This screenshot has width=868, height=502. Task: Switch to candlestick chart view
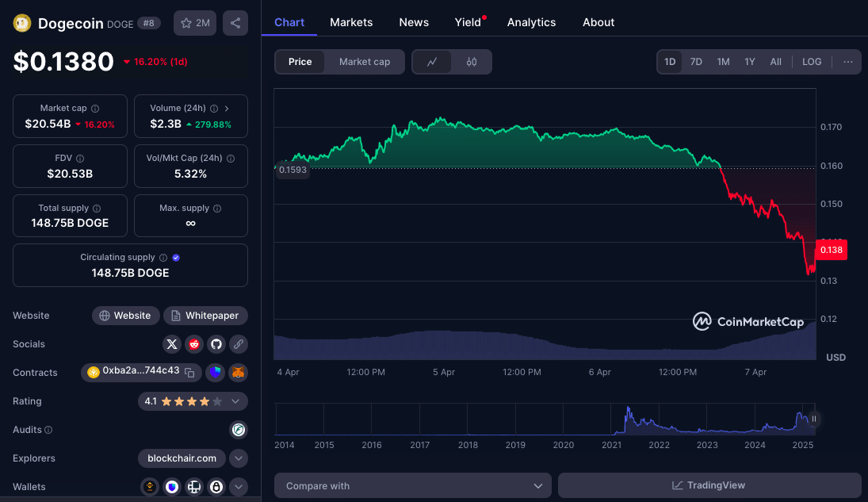472,62
